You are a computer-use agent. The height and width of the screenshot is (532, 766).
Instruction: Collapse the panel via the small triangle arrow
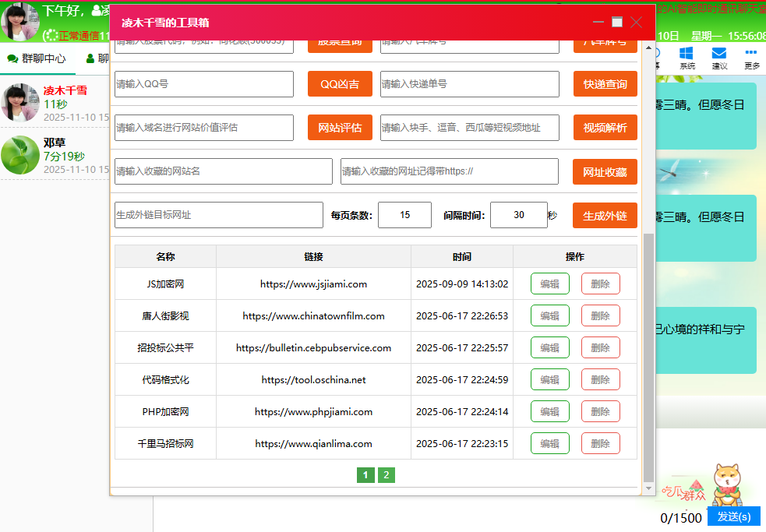click(648, 47)
